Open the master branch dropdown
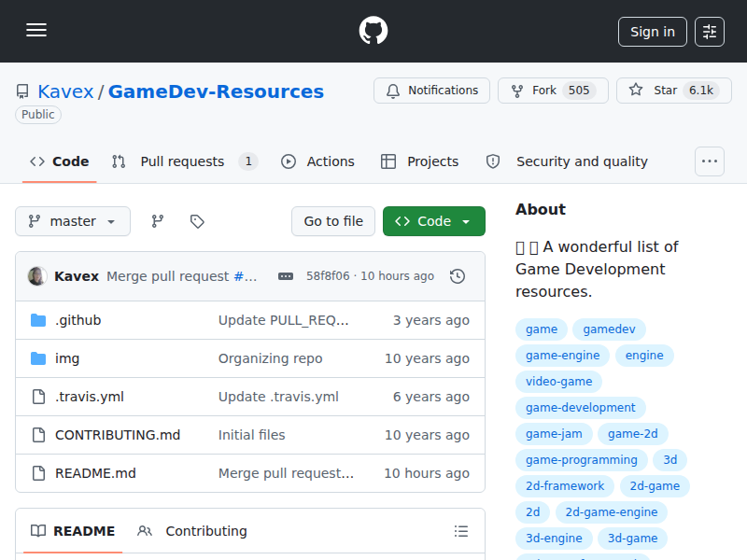 click(x=72, y=221)
